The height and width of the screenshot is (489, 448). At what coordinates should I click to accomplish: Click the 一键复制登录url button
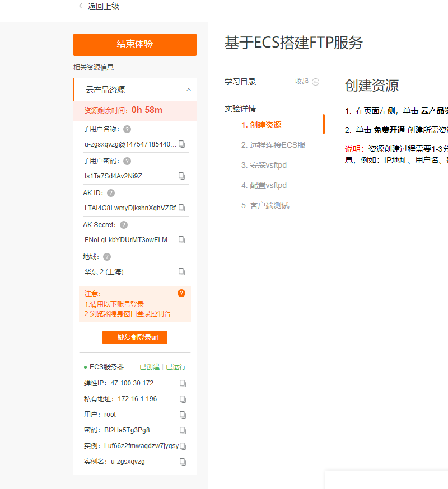134,337
